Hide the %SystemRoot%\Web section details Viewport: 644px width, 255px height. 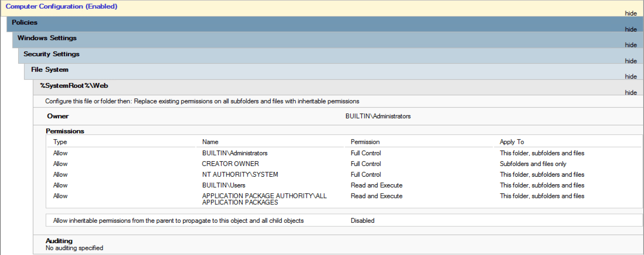[631, 93]
